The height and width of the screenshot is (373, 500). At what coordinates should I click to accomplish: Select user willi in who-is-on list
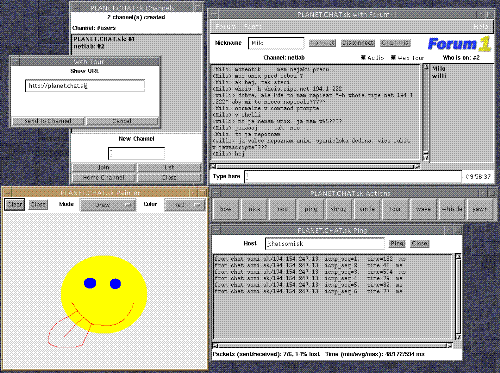tap(439, 76)
